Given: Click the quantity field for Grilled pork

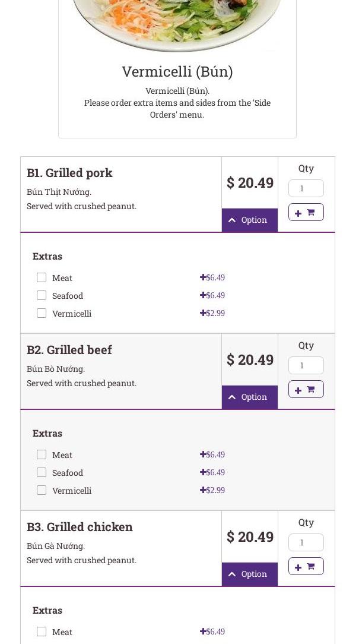Looking at the screenshot, I should click(x=306, y=188).
